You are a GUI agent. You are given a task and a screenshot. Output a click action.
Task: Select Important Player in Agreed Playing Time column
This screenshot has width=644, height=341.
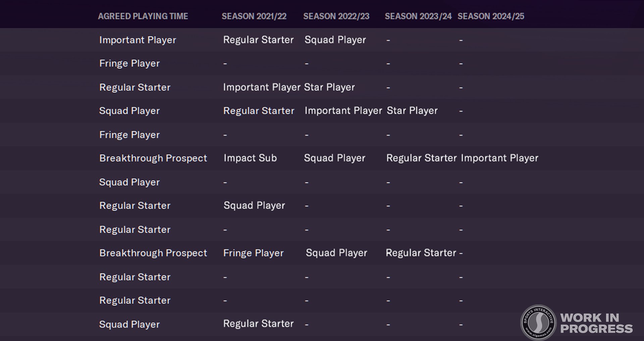tap(138, 40)
